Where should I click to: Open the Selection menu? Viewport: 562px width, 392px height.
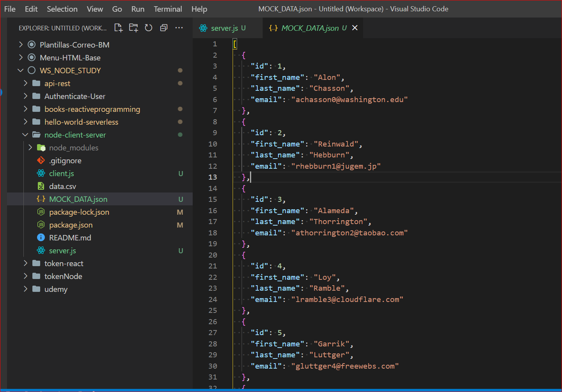pos(62,9)
